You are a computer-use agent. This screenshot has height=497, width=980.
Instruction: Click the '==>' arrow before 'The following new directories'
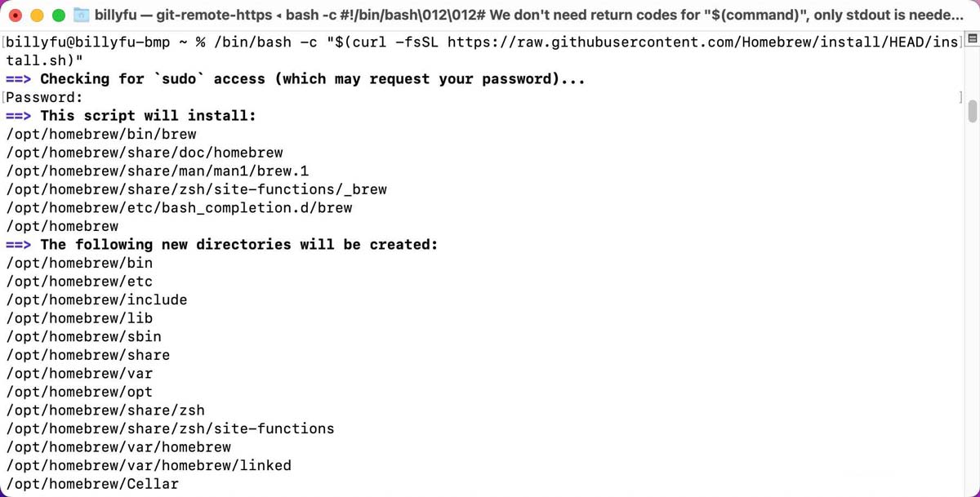(18, 245)
